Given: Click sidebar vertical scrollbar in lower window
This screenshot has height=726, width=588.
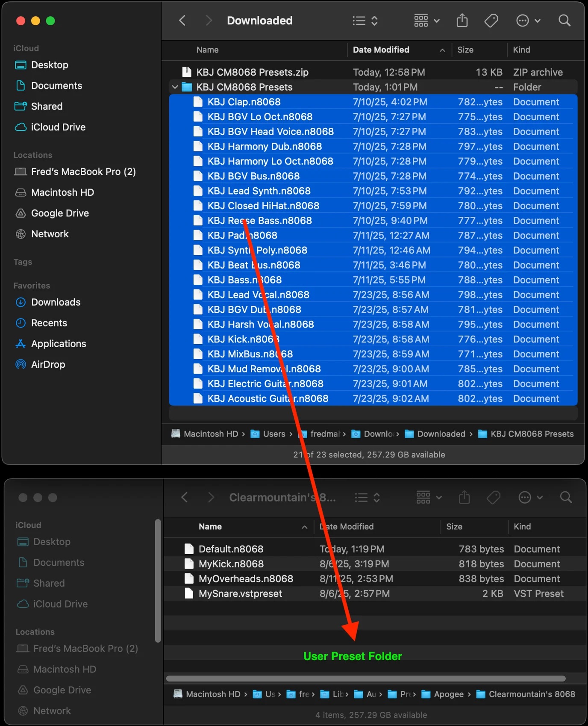Looking at the screenshot, I should [158, 581].
